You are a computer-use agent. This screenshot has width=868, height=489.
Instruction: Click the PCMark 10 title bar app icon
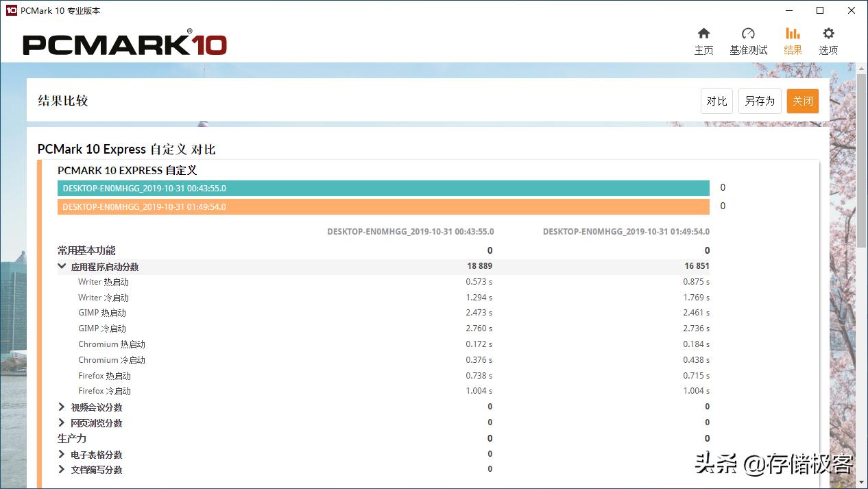(x=11, y=10)
